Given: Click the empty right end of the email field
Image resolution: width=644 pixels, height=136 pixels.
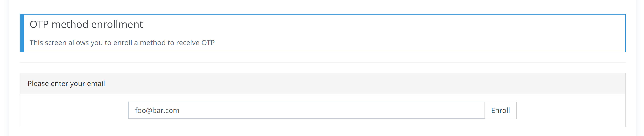Looking at the screenshot, I should (x=450, y=110).
